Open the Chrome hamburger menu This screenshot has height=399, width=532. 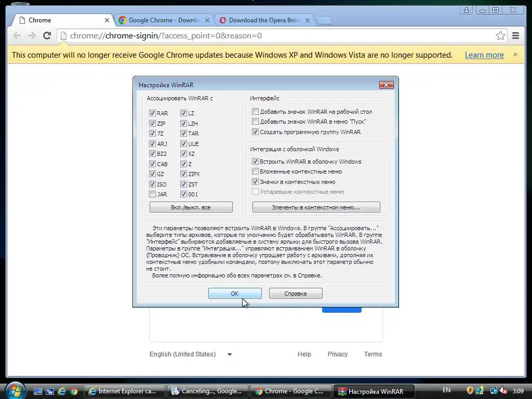515,36
